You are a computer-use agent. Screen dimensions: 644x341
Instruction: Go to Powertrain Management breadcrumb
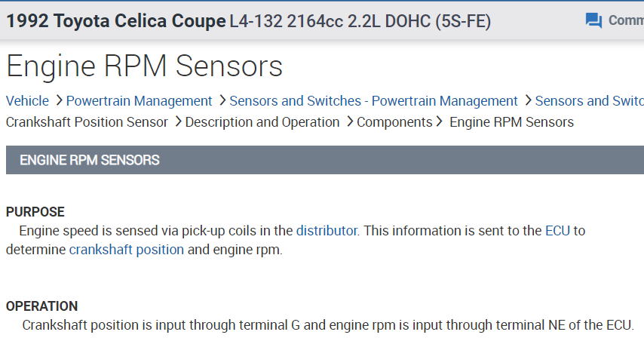tap(139, 101)
